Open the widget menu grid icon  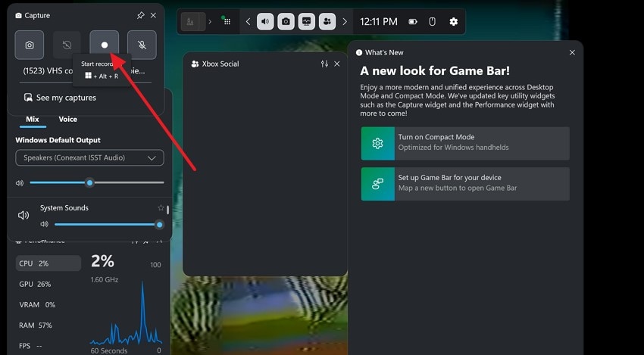(x=227, y=21)
